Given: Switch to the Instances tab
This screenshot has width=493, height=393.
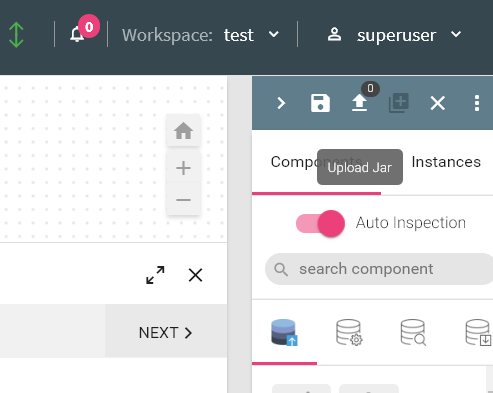Looking at the screenshot, I should pos(446,162).
